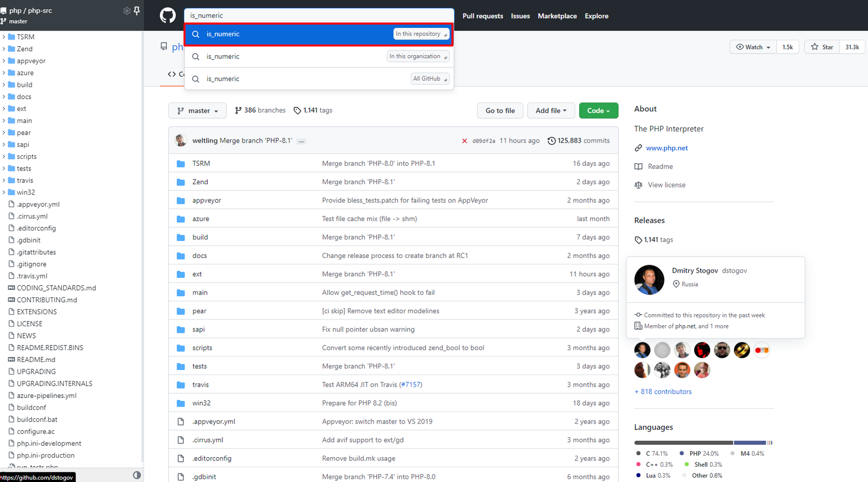Expand the main folder chevron in the sidebar
The image size is (868, 482).
tap(4, 120)
